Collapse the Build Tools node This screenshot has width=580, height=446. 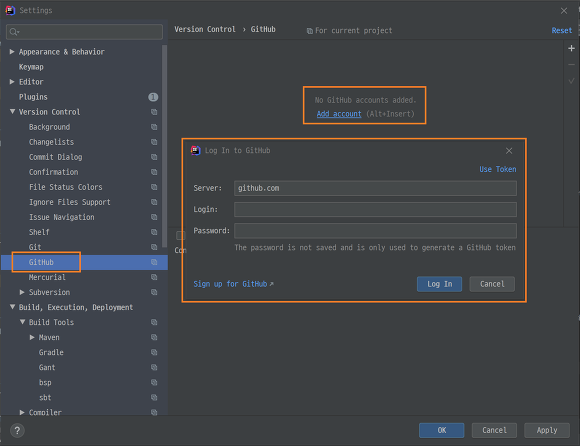point(22,322)
